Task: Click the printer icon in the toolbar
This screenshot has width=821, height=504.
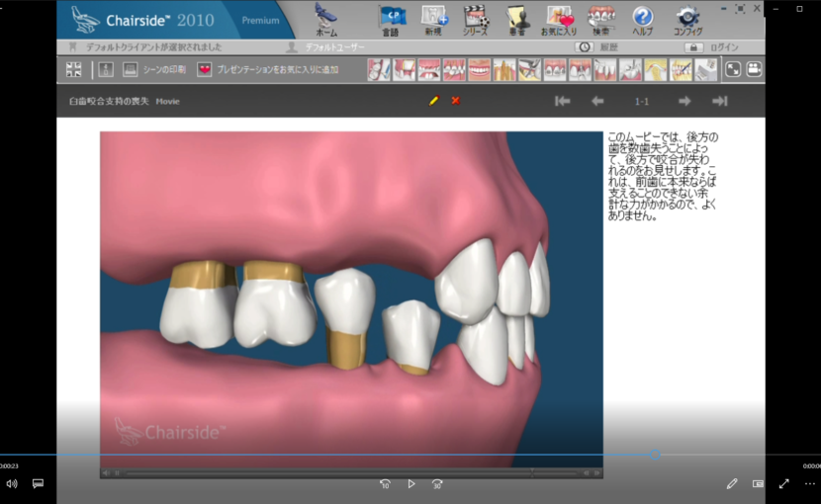Action: 130,69
